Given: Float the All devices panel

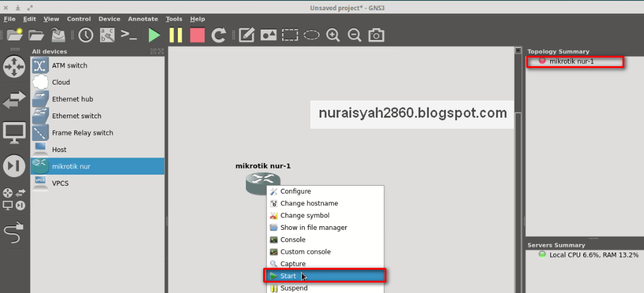Looking at the screenshot, I should click(153, 51).
